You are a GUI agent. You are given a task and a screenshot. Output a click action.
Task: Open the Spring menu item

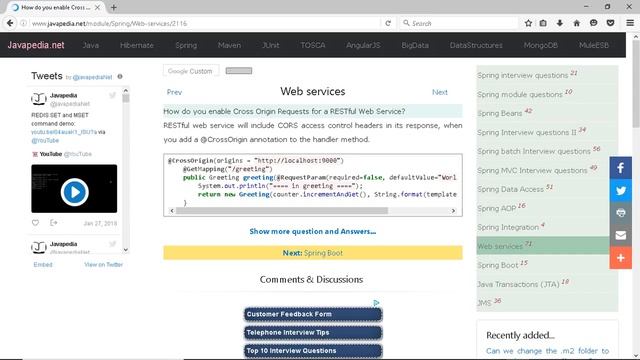point(186,45)
